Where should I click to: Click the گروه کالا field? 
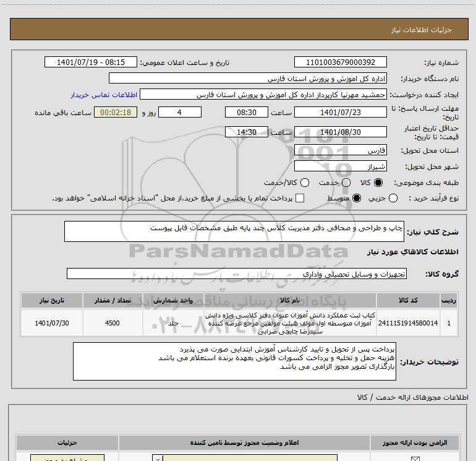point(237,274)
